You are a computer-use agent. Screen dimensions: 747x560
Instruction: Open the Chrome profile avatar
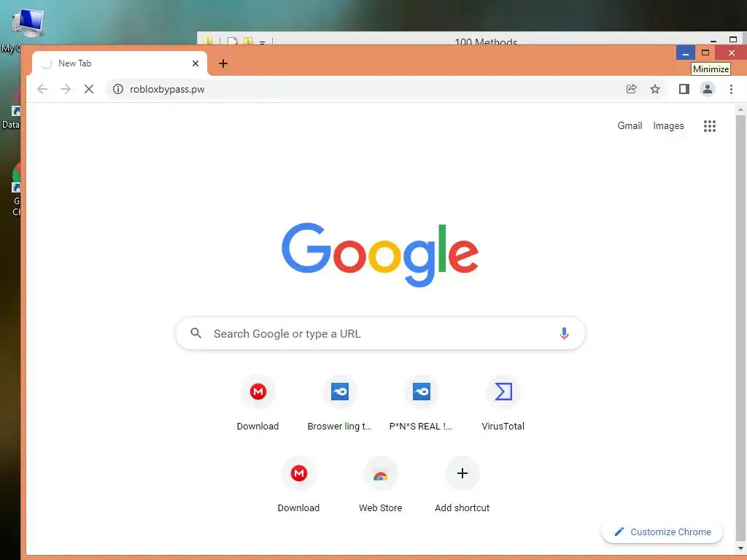click(708, 89)
